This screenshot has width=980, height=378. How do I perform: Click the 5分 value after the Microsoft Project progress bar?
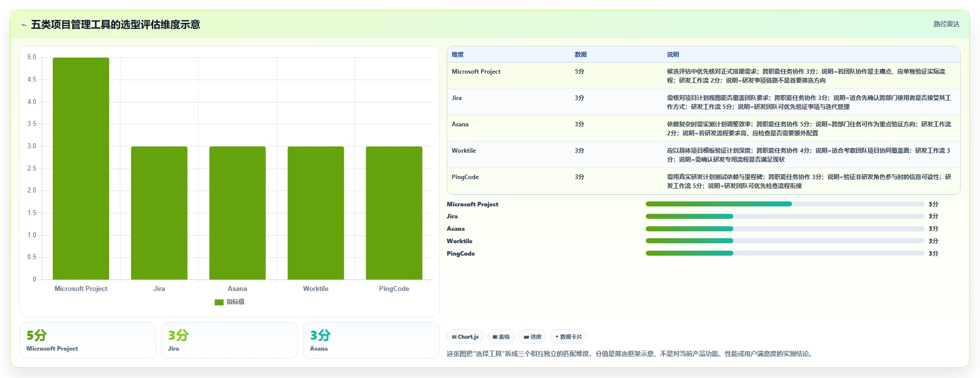click(933, 204)
